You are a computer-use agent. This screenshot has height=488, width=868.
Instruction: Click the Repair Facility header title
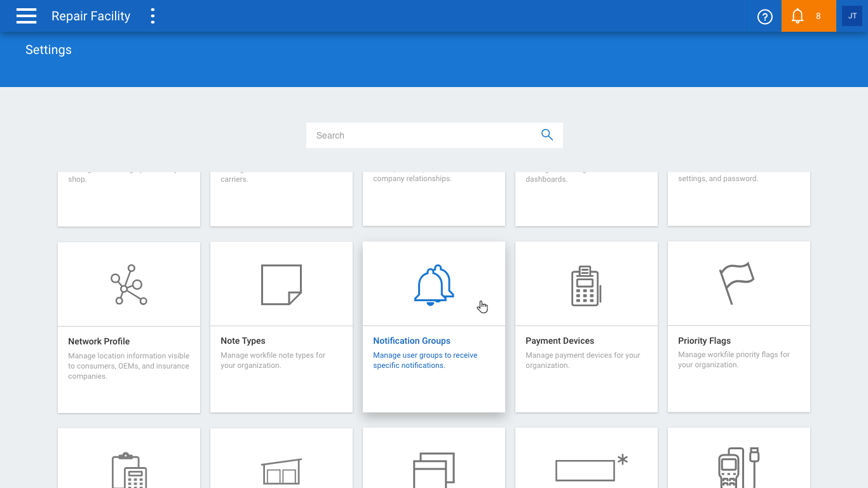(x=91, y=16)
